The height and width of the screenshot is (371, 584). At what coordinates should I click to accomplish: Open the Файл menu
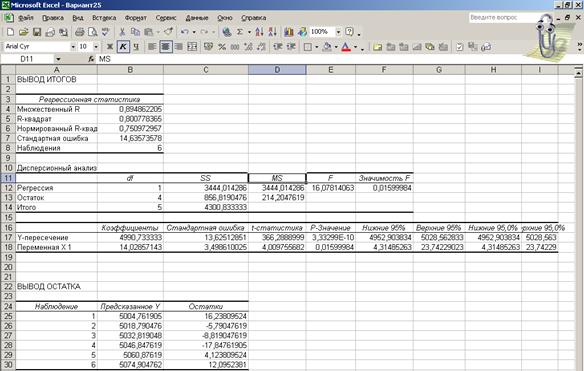25,18
